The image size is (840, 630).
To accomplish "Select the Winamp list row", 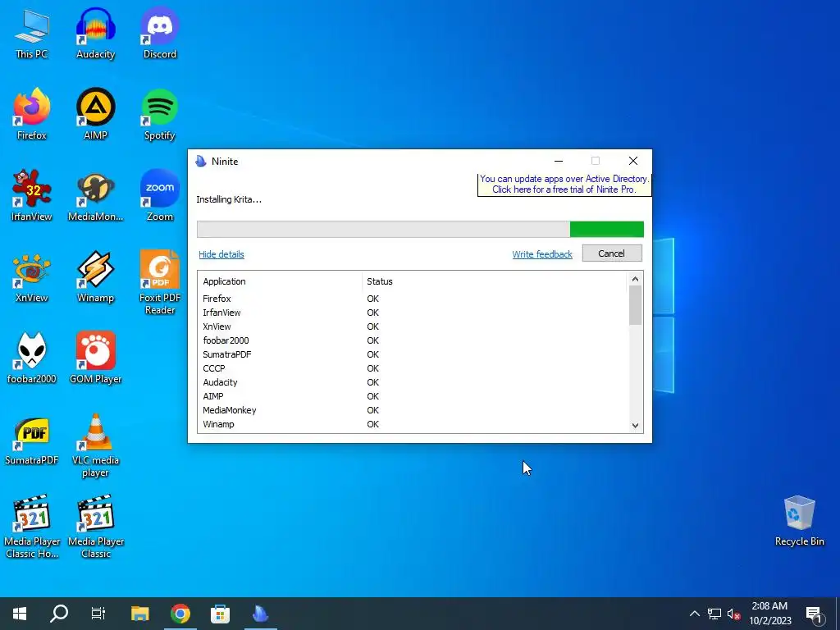I will point(413,424).
